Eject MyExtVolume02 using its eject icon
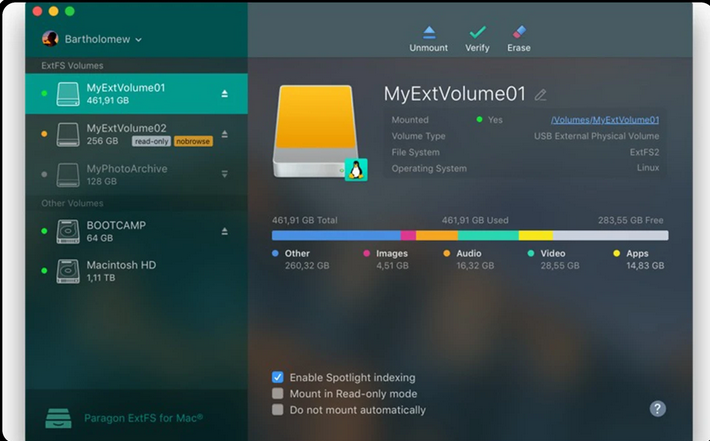This screenshot has height=441, width=710. [225, 134]
